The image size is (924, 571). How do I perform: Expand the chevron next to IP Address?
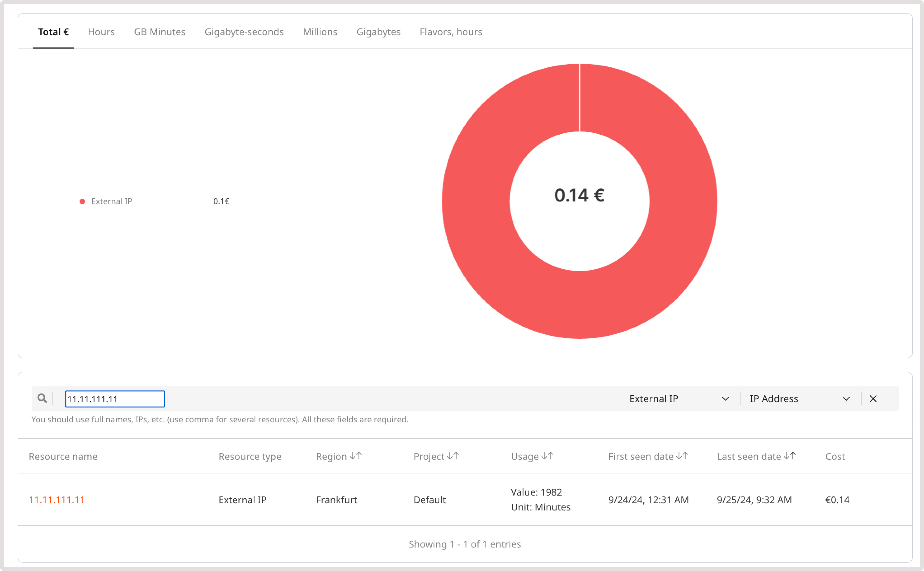coord(846,398)
